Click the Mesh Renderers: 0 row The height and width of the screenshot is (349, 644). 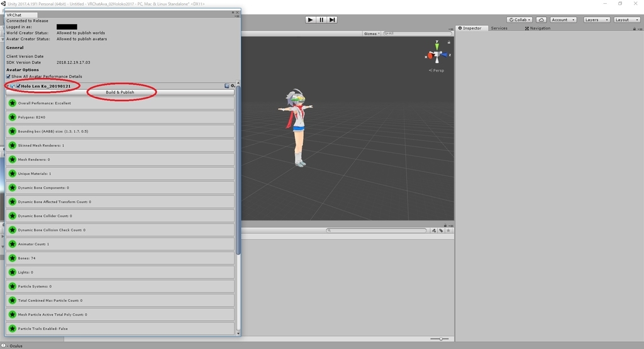tap(120, 159)
